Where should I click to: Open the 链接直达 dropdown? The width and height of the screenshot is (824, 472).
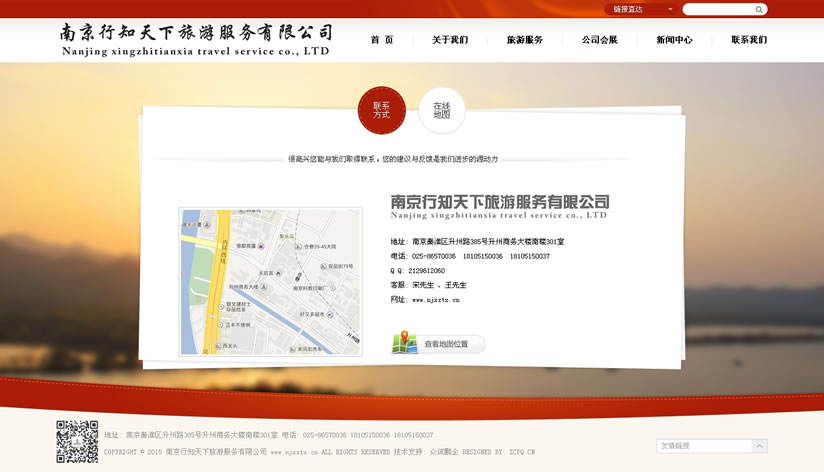[x=640, y=9]
